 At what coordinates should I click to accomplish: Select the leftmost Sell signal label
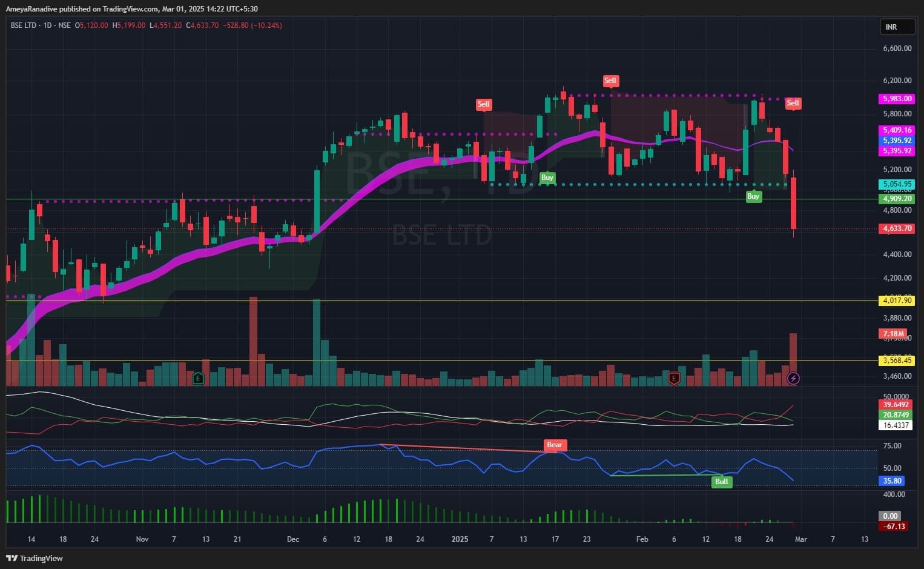coord(483,104)
